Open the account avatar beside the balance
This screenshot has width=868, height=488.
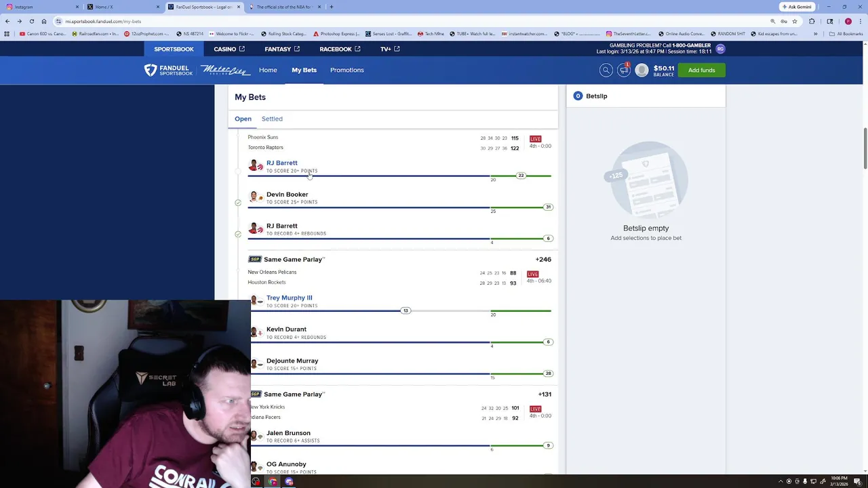[x=642, y=70]
